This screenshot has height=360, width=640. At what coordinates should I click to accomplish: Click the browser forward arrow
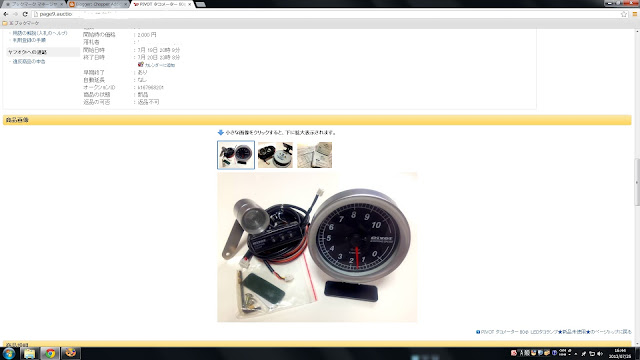coord(15,14)
